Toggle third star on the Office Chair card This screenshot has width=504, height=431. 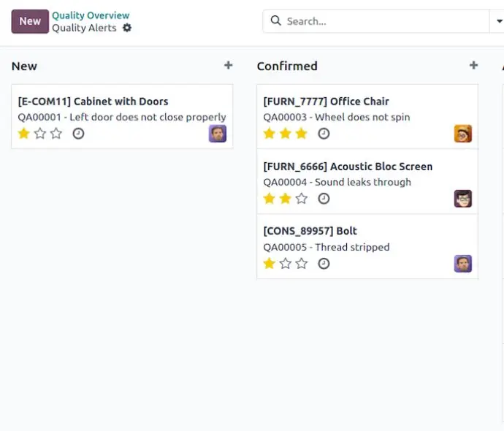pyautogui.click(x=302, y=134)
